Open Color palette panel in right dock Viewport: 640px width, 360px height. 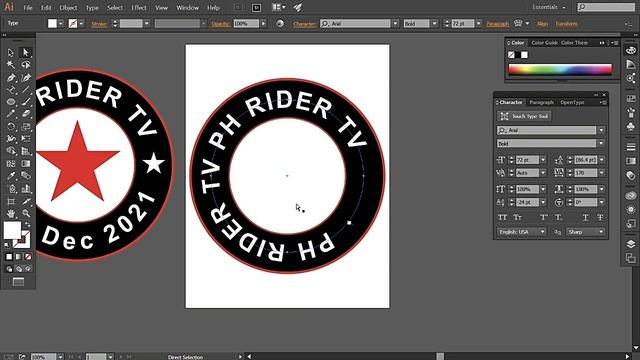pos(631,50)
